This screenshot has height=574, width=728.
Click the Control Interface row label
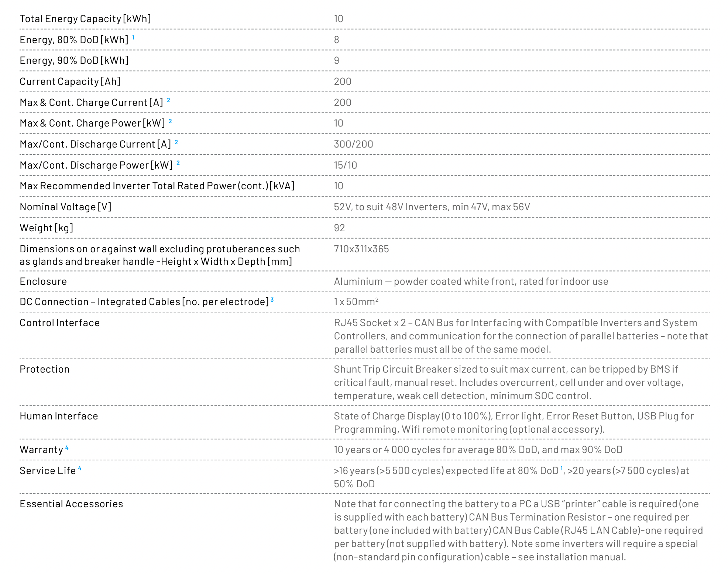(x=59, y=323)
